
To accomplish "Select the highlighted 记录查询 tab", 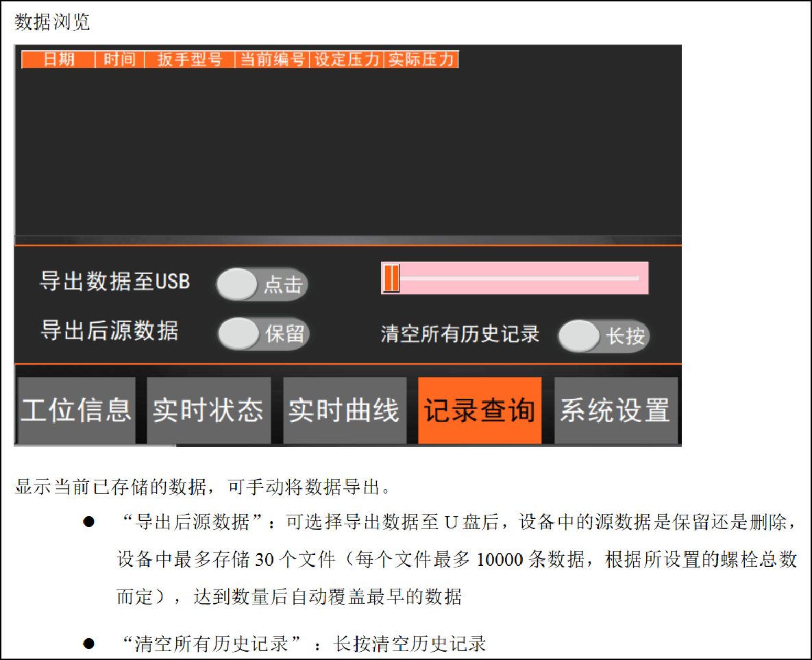I will tap(479, 411).
